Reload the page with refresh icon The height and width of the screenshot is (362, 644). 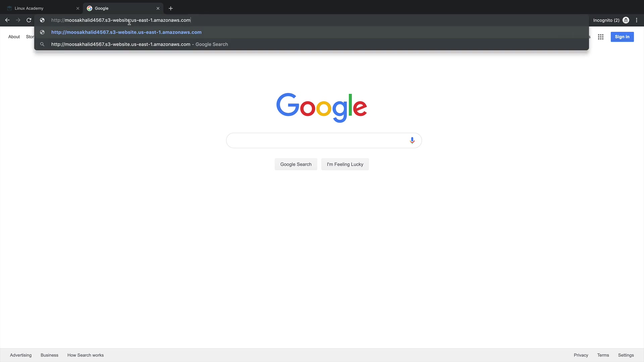pyautogui.click(x=29, y=20)
